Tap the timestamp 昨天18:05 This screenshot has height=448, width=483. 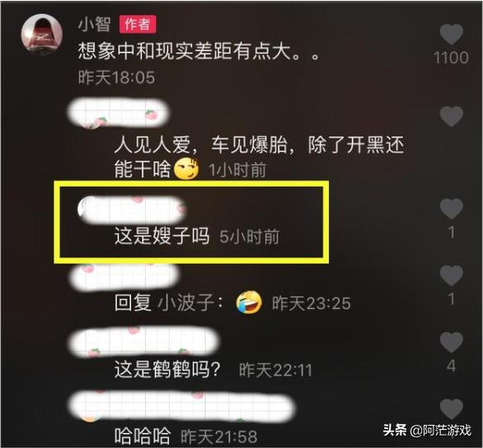116,77
